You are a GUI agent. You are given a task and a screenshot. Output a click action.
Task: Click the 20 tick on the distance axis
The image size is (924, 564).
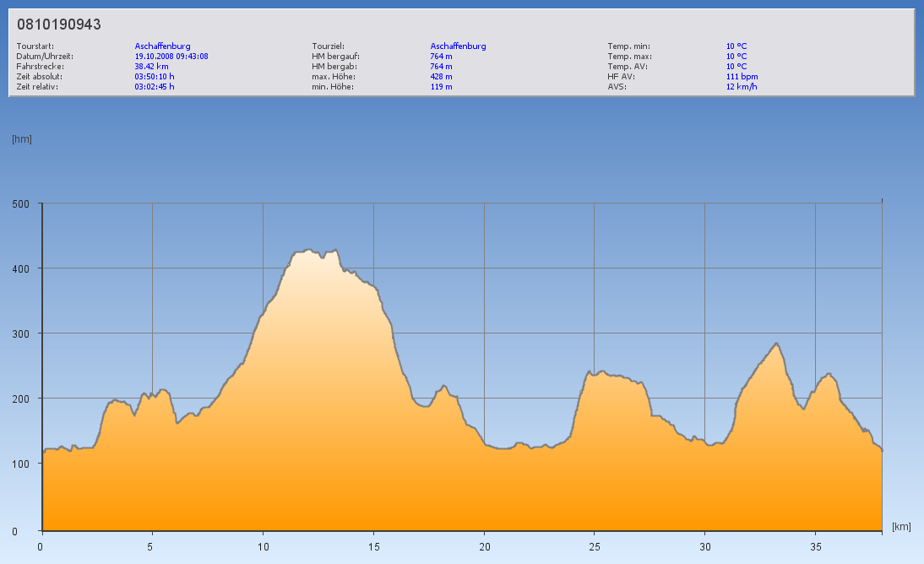point(484,546)
